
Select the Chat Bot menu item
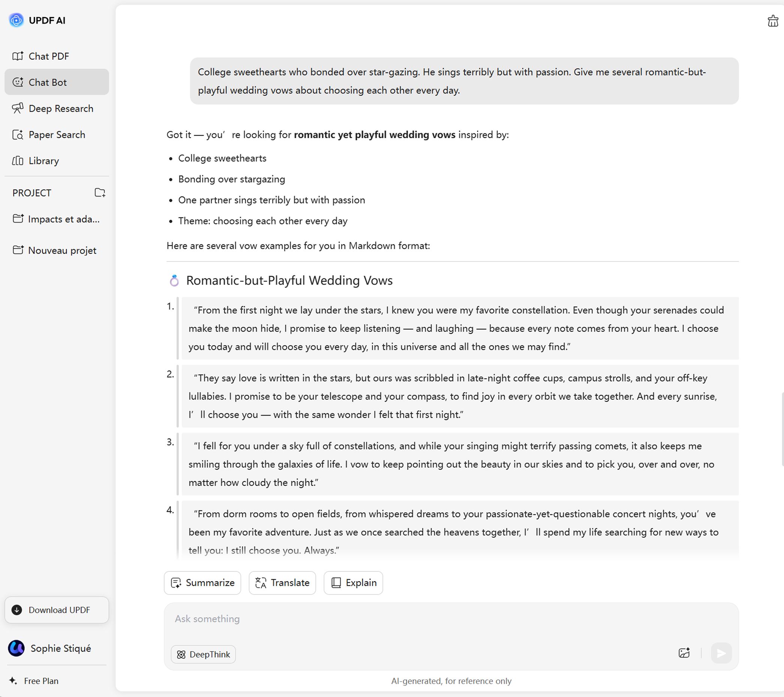click(48, 82)
